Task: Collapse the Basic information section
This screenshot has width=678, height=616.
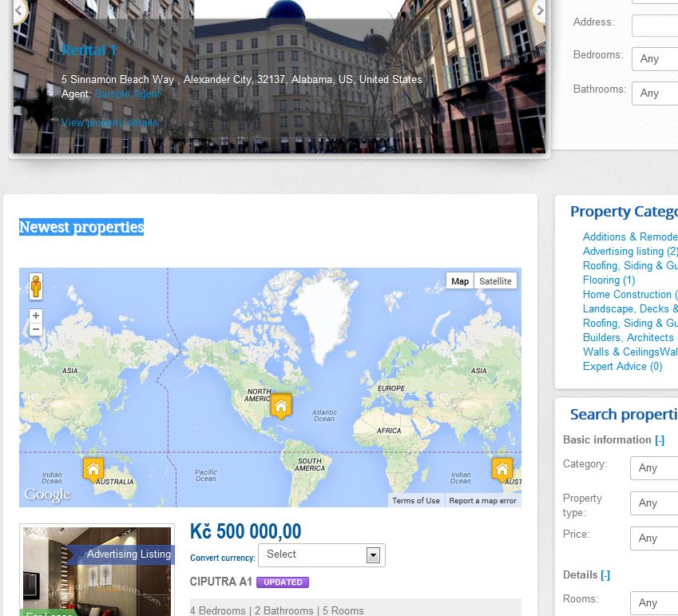Action: [x=660, y=440]
